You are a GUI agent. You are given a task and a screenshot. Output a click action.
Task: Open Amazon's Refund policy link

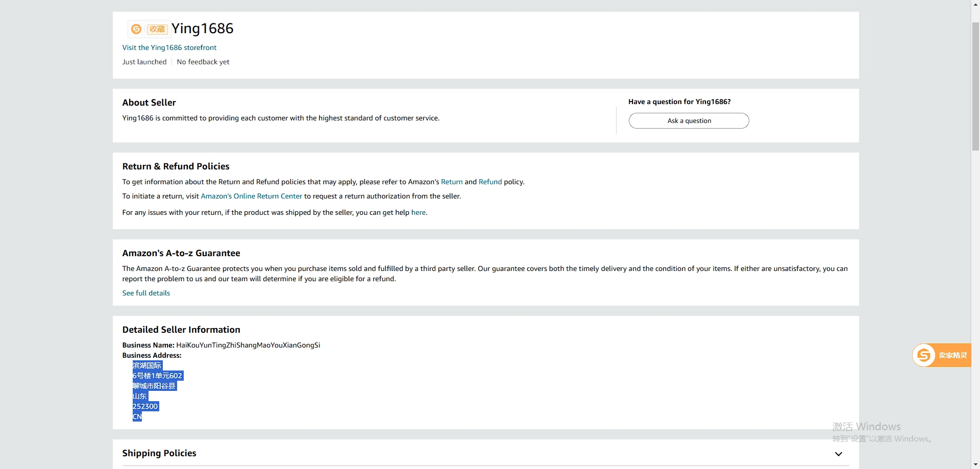pos(490,182)
